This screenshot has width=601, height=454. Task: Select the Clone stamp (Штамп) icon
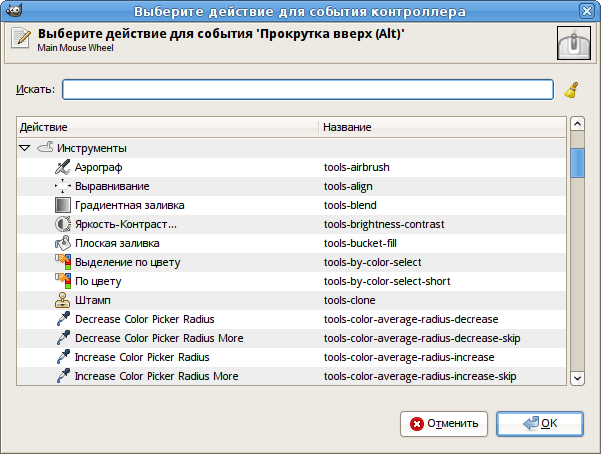62,300
